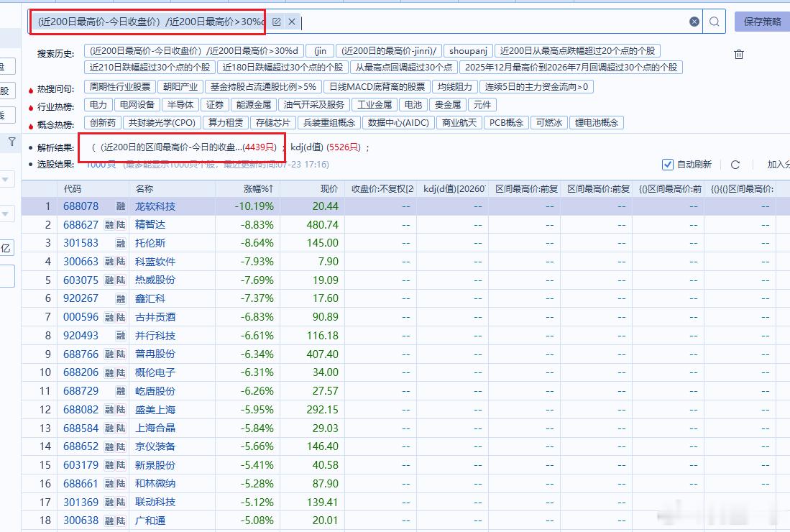The width and height of the screenshot is (790, 532).
Task: Click the 融 badge in the 并行科技 row
Action: 121,336
